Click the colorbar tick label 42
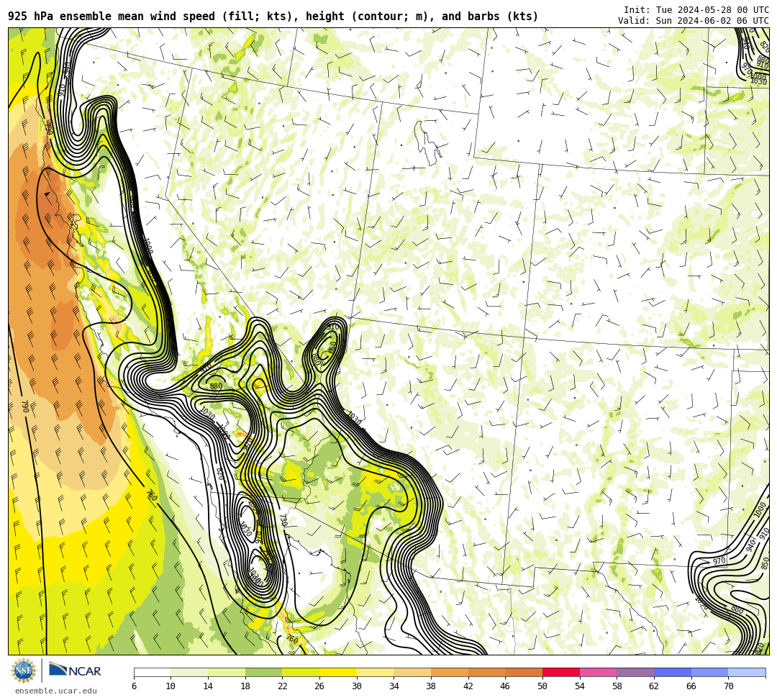Screen dimensions: 777x700 click(468, 686)
